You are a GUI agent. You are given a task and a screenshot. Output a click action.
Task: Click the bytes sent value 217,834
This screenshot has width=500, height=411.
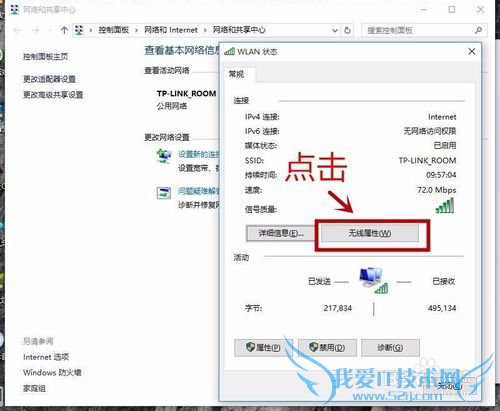coord(338,308)
